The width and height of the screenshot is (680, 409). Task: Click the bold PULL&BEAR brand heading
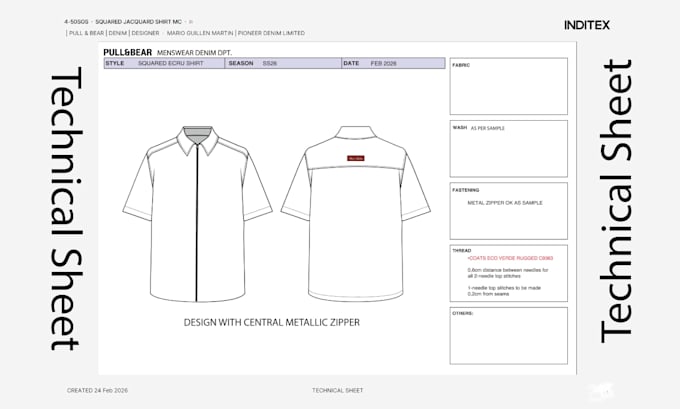(128, 52)
